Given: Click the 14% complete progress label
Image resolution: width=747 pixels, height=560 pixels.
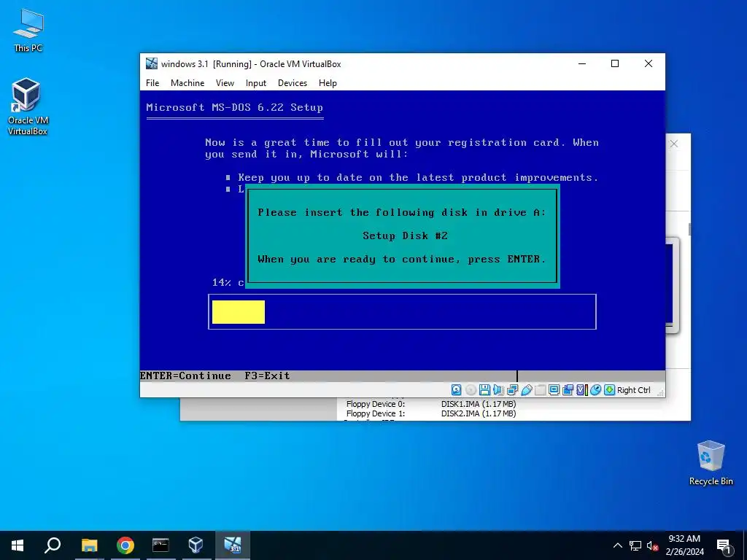Looking at the screenshot, I should (x=228, y=282).
